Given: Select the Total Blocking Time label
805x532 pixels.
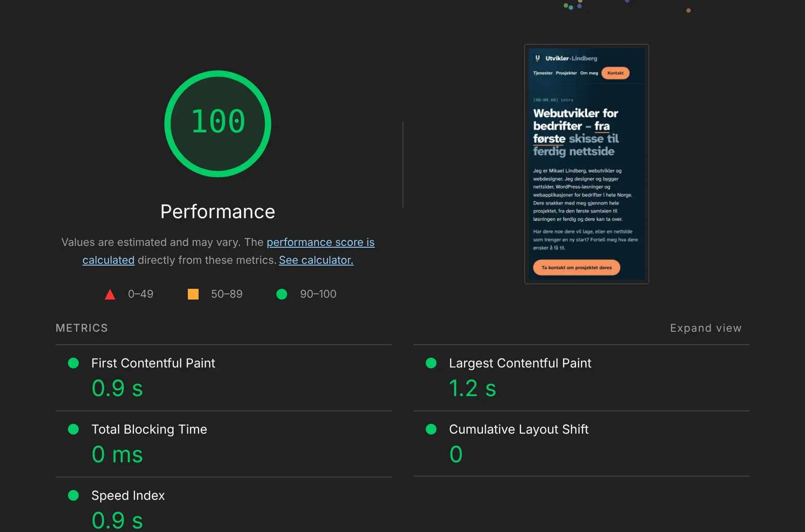Looking at the screenshot, I should click(149, 429).
